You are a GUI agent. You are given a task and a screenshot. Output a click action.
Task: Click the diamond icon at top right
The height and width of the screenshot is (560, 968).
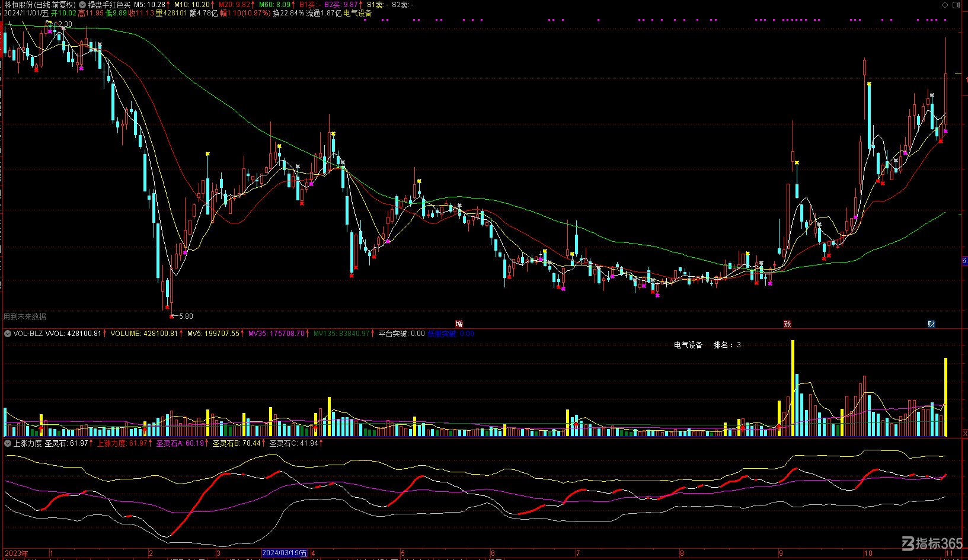coord(945,5)
